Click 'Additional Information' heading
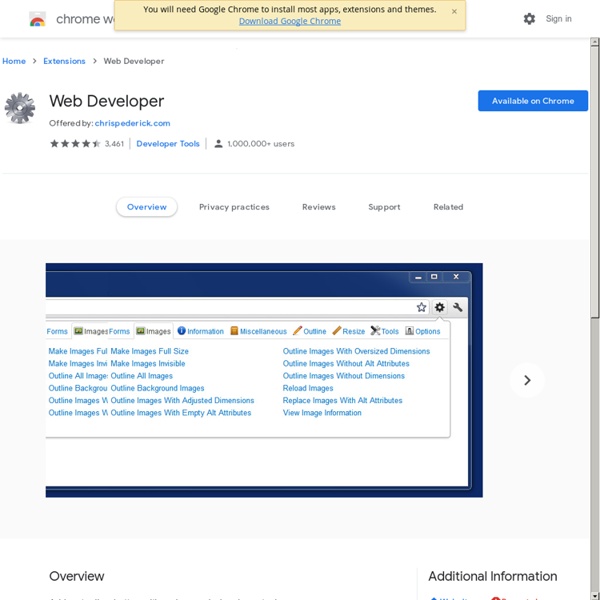Image resolution: width=600 pixels, height=600 pixels. pos(492,576)
